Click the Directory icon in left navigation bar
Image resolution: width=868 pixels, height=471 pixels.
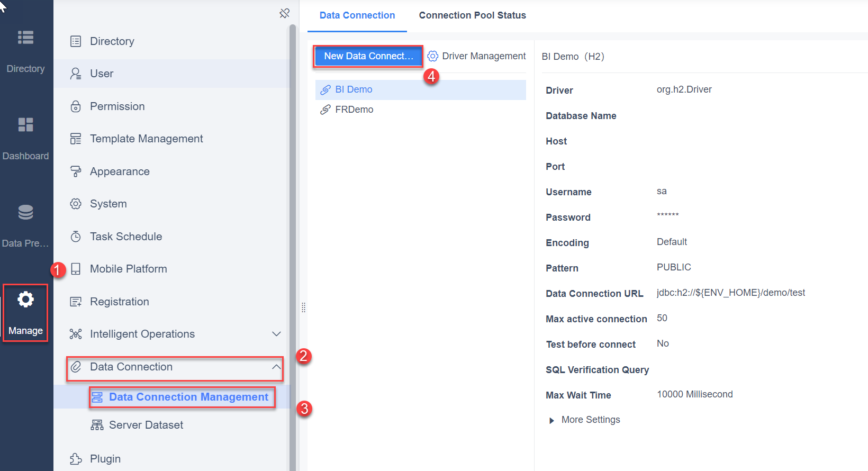(25, 38)
